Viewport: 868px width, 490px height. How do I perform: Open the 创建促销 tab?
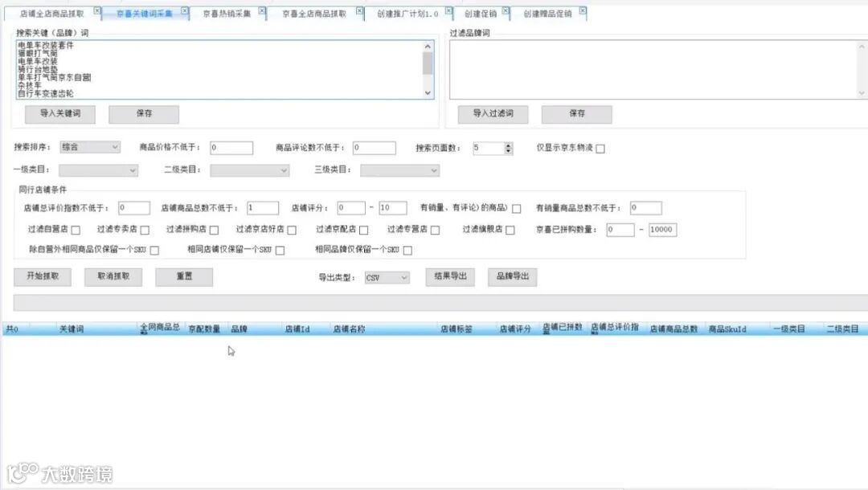pyautogui.click(x=481, y=14)
